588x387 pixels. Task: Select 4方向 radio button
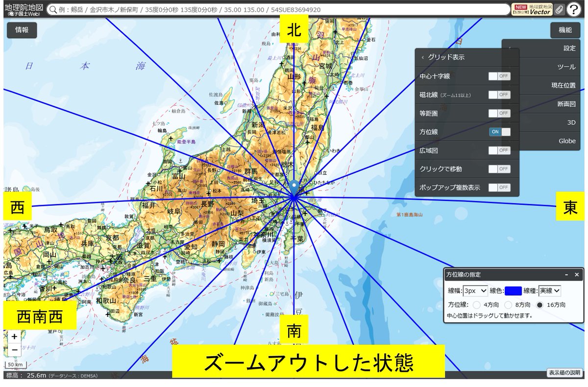click(477, 305)
